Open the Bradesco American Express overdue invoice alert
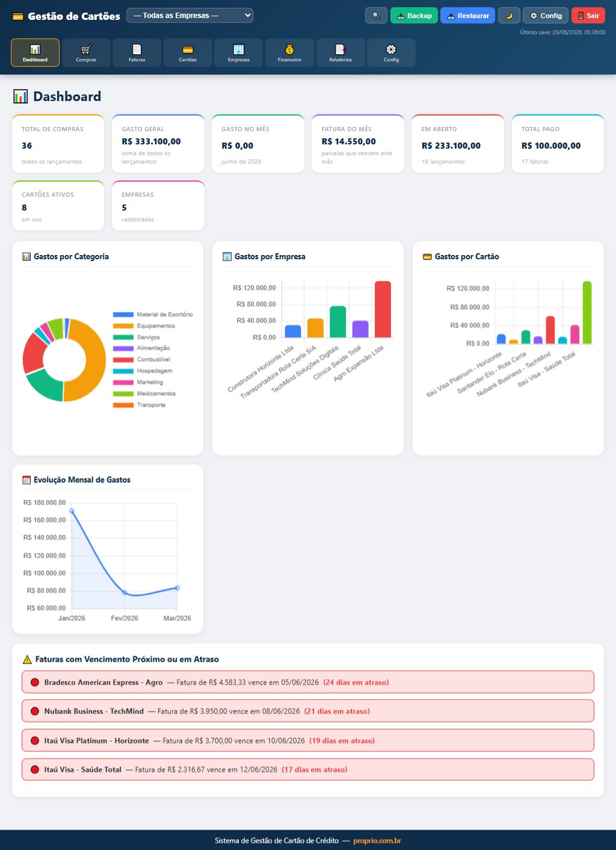 coord(308,682)
